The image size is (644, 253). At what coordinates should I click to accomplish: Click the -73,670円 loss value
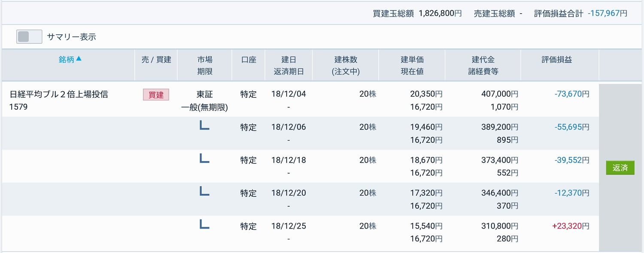pos(571,94)
